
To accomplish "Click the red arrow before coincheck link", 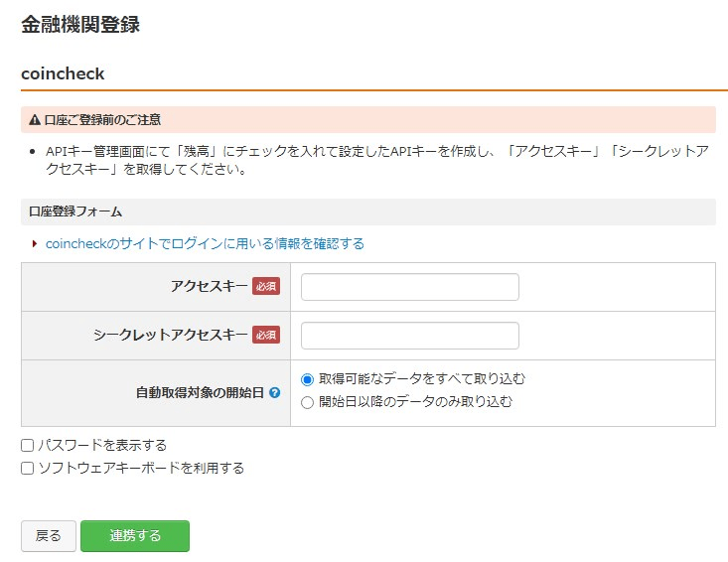I will [34, 243].
